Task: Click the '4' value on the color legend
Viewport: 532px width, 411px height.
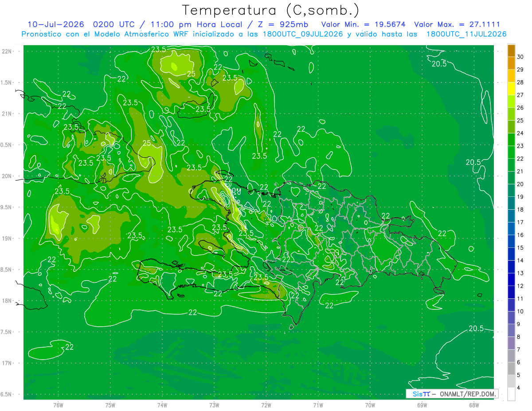Action: (519, 388)
